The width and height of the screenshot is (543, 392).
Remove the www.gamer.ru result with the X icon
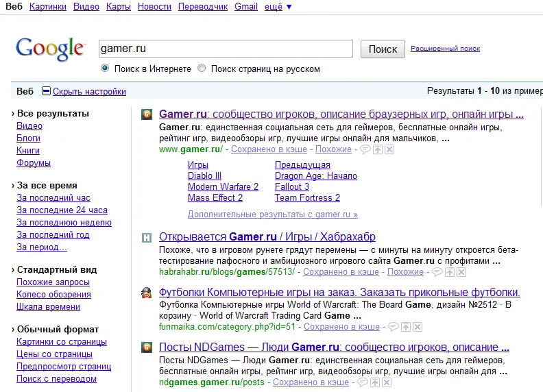pos(389,149)
